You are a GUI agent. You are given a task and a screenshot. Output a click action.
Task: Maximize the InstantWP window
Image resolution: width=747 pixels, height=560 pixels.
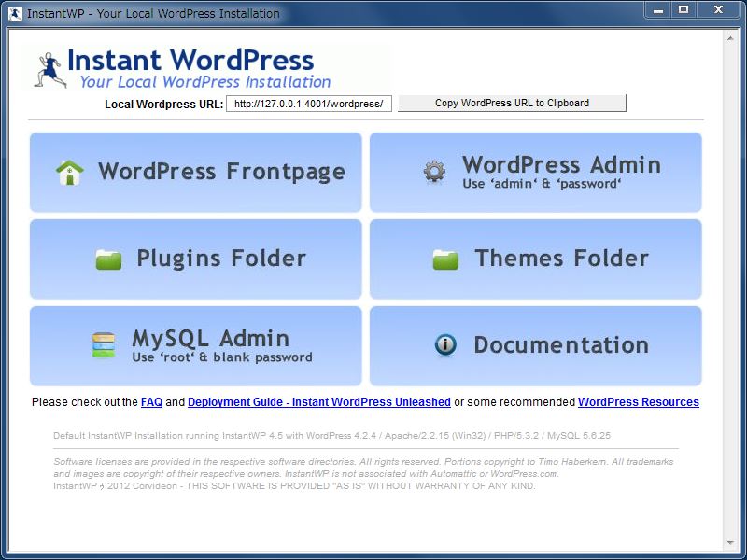pyautogui.click(x=684, y=9)
